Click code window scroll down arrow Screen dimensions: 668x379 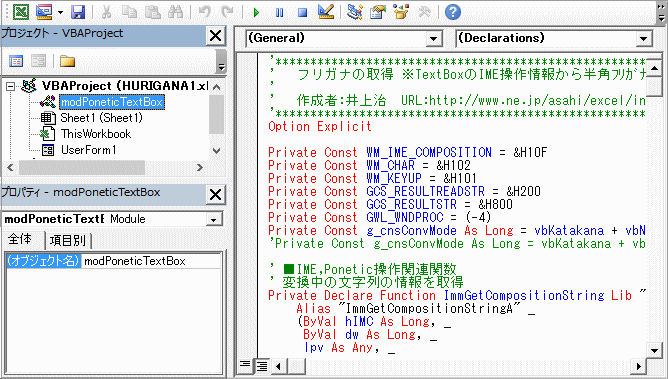pos(654,350)
